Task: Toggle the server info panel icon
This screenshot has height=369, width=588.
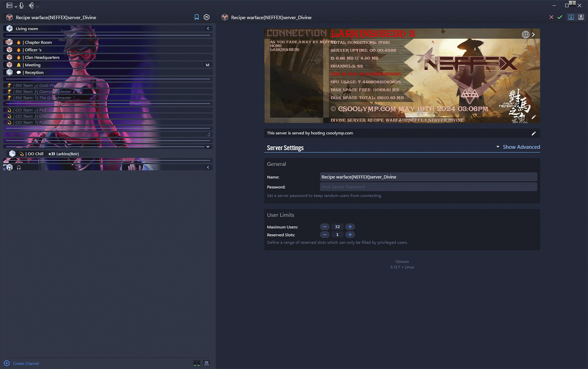Action: point(571,17)
